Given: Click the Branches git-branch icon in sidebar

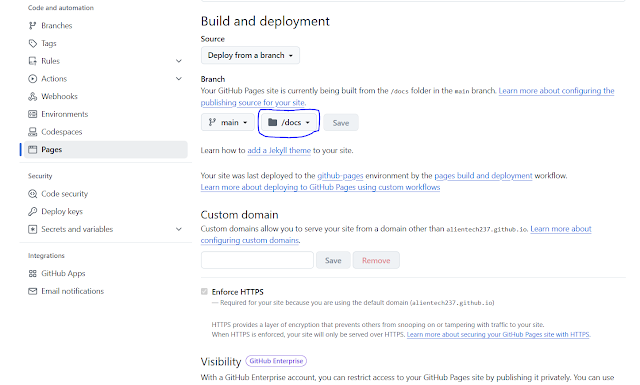Looking at the screenshot, I should (x=32, y=26).
